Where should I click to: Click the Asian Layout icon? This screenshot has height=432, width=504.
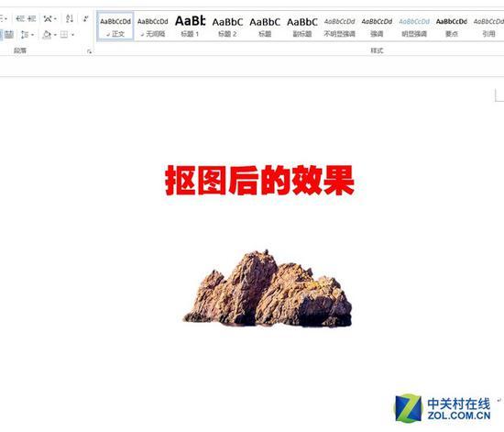pos(48,18)
